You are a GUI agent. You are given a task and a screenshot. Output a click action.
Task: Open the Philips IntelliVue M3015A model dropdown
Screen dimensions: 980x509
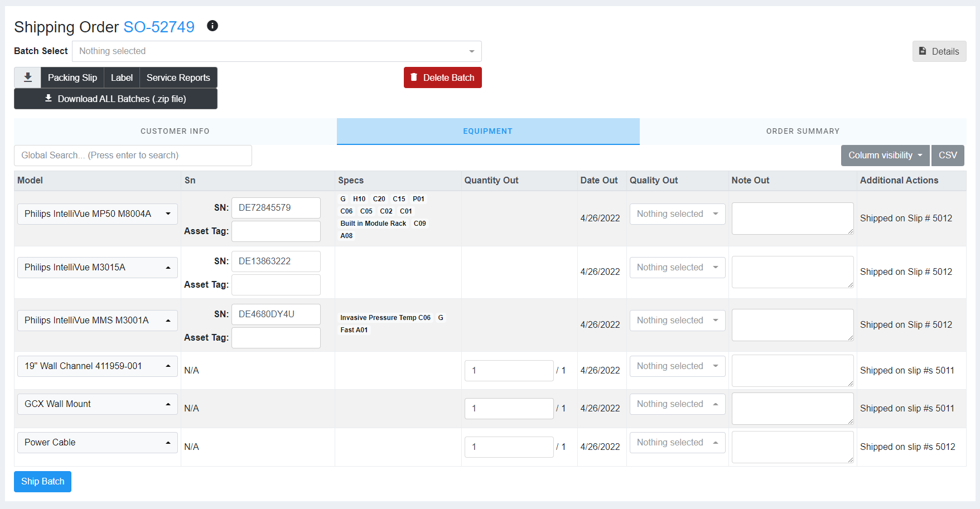(x=98, y=268)
